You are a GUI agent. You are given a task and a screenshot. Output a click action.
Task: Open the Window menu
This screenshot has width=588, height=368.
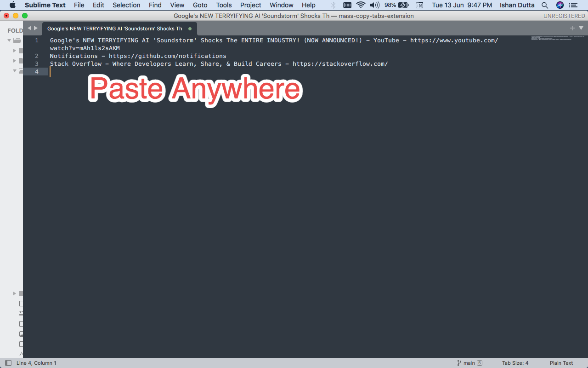[282, 5]
